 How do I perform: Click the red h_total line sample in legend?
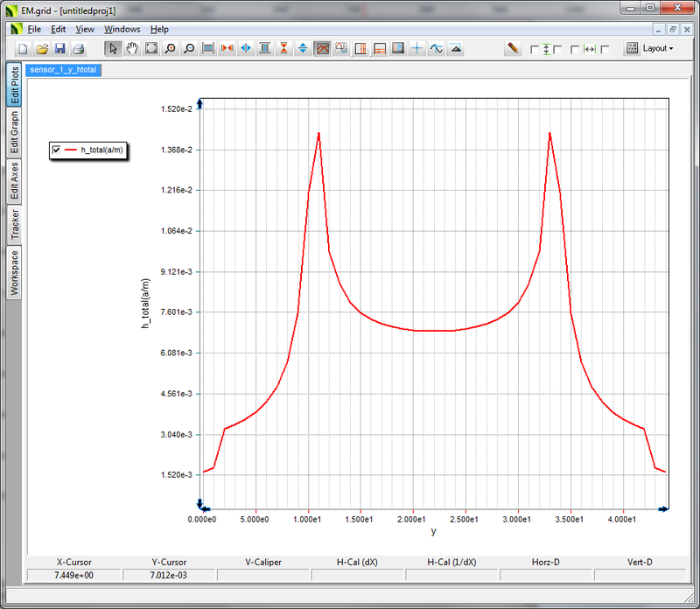click(x=71, y=150)
